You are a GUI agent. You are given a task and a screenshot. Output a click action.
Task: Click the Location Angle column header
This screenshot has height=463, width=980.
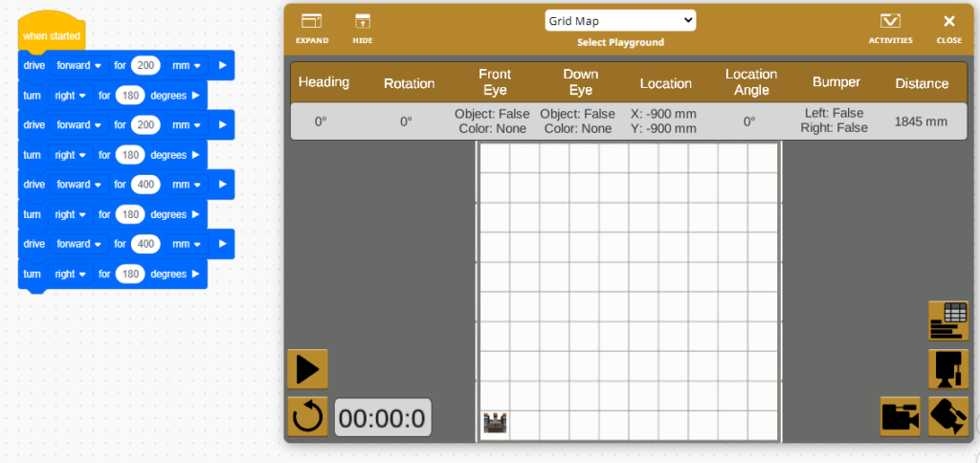point(751,82)
